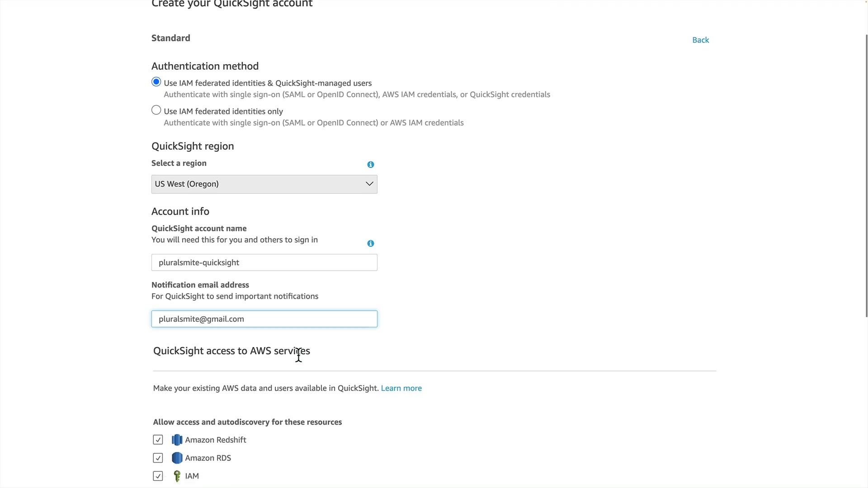This screenshot has height=488, width=868.
Task: Click the QuickSight access to AWS services heading
Action: [231, 351]
